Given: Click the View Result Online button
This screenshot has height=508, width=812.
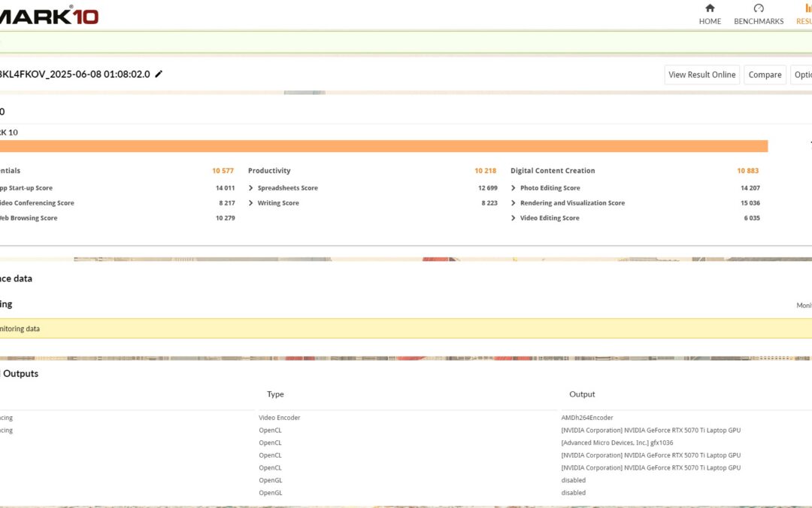Looking at the screenshot, I should coord(701,75).
